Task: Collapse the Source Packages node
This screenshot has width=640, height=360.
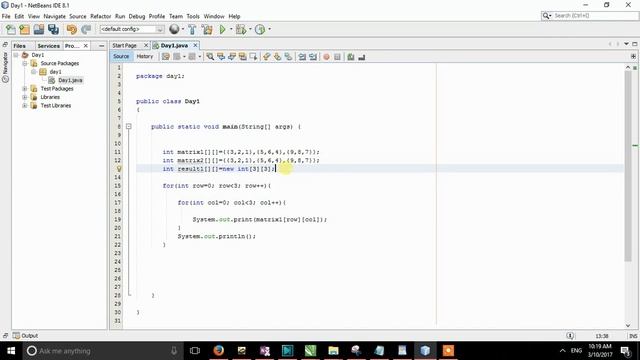Action: [25, 63]
